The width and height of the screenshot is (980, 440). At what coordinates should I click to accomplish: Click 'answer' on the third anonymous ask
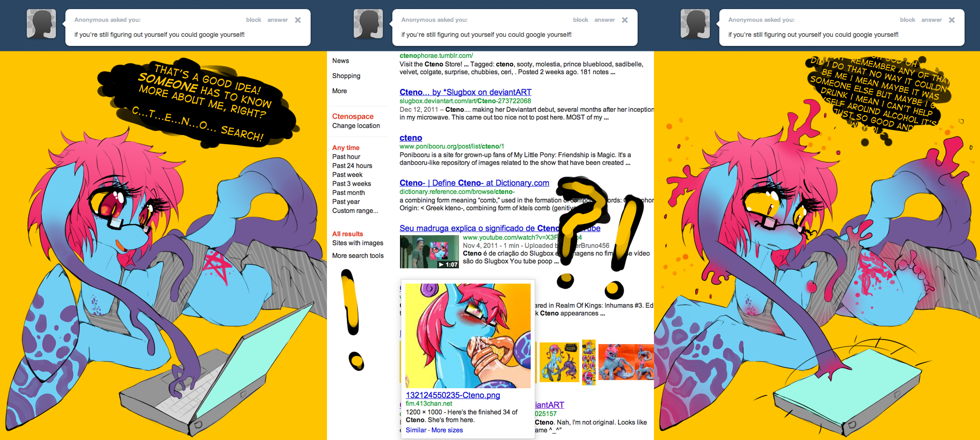tap(931, 20)
